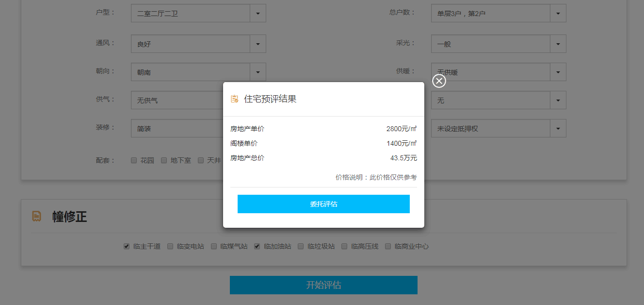
Task: Open the 供暖 dropdown arrow
Action: click(x=558, y=72)
